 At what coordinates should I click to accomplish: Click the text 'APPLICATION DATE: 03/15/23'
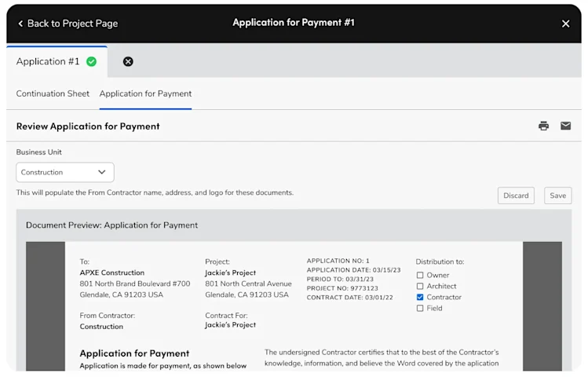(x=353, y=270)
